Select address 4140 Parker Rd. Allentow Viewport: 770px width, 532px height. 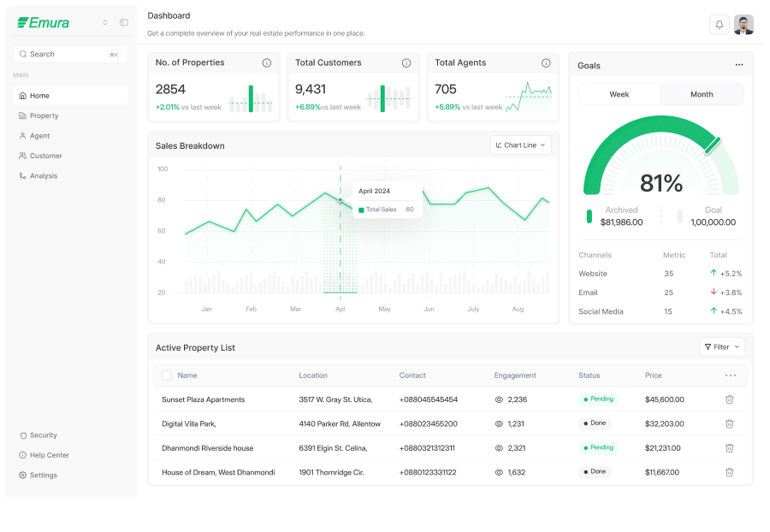340,424
